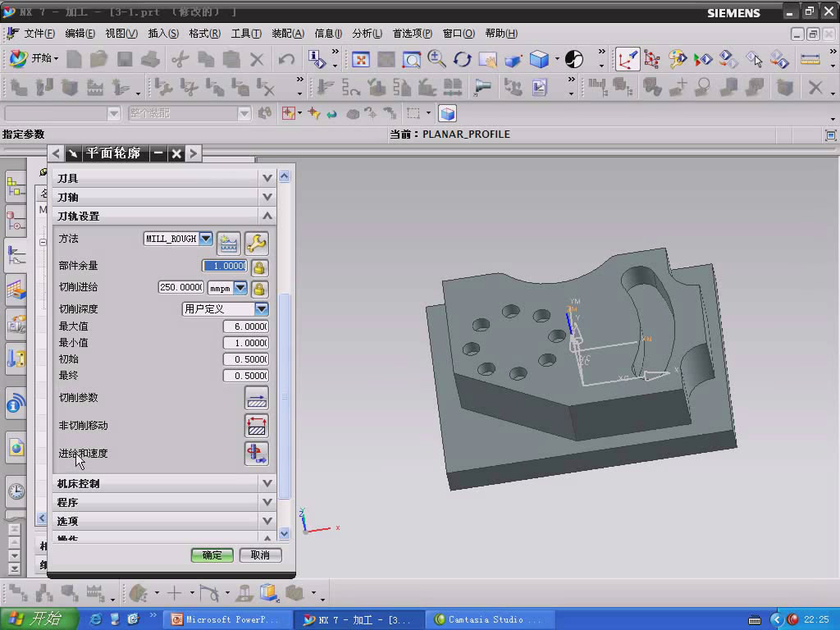Click the shaded cube rendering style icon
The image size is (840, 630).
tap(539, 59)
